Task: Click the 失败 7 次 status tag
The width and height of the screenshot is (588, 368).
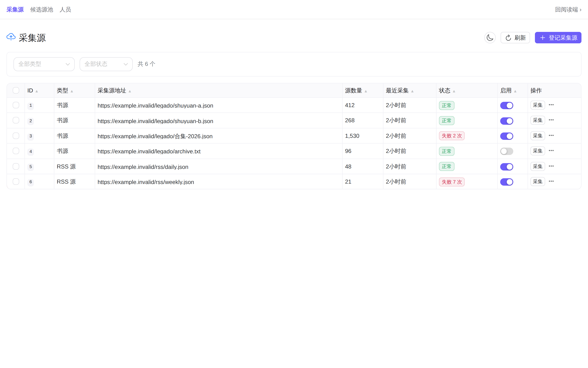Action: [452, 182]
